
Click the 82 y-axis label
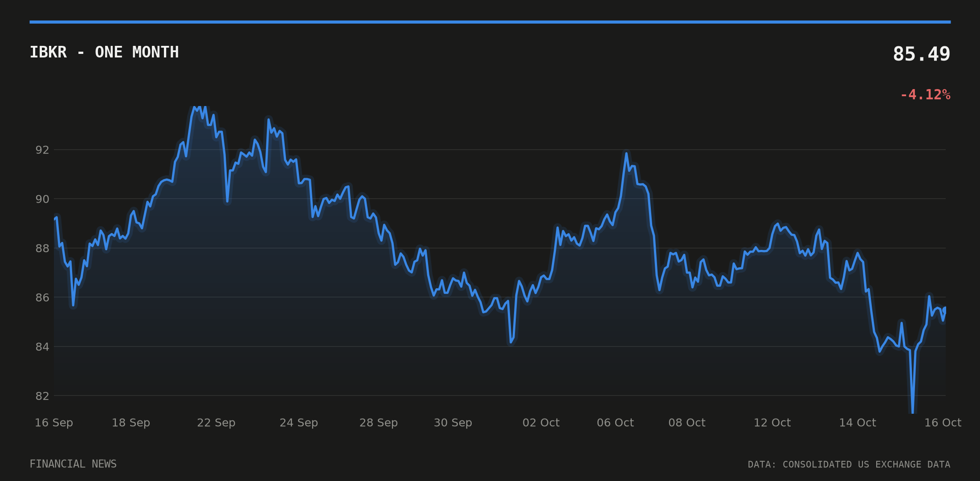click(x=42, y=396)
